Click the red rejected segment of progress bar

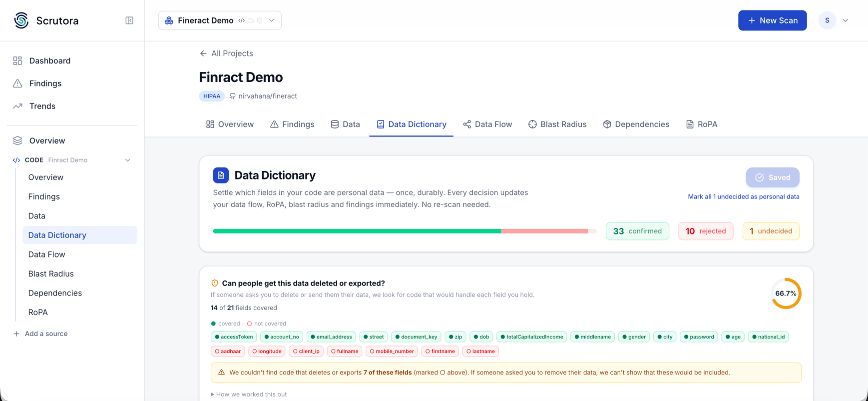tap(544, 231)
